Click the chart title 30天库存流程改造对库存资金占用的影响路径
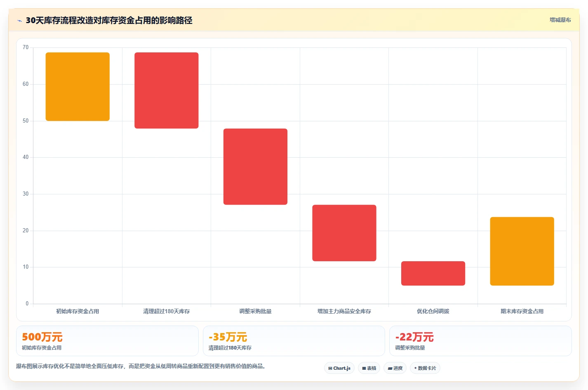The image size is (588, 390). tap(109, 21)
